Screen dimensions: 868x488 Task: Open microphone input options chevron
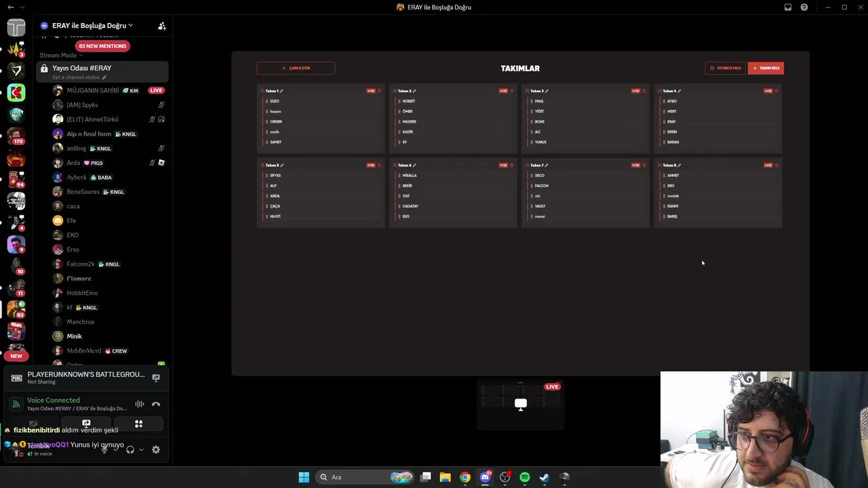115,449
